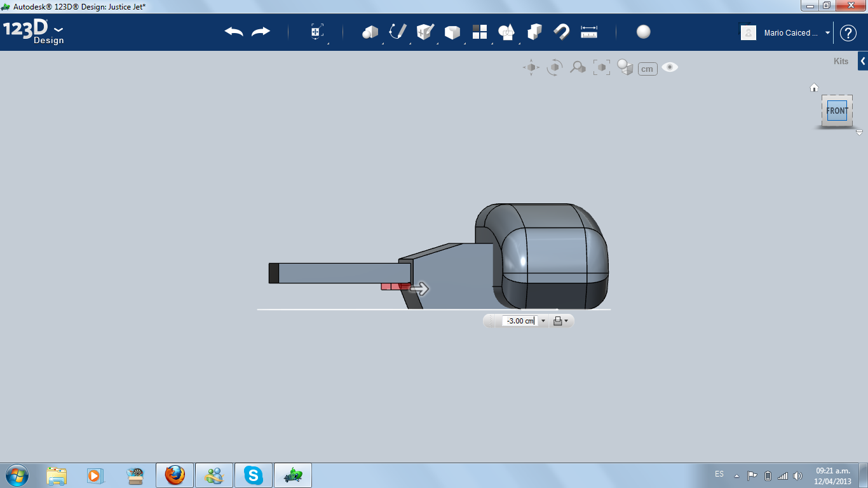The width and height of the screenshot is (868, 488).
Task: Open Windows Live Messenger from the taskbar
Action: (x=214, y=475)
